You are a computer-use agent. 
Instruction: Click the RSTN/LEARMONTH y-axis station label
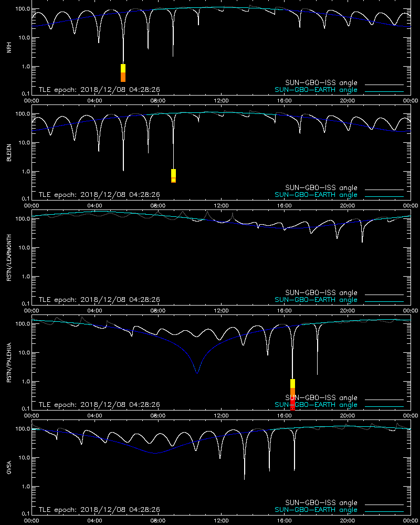(9, 257)
